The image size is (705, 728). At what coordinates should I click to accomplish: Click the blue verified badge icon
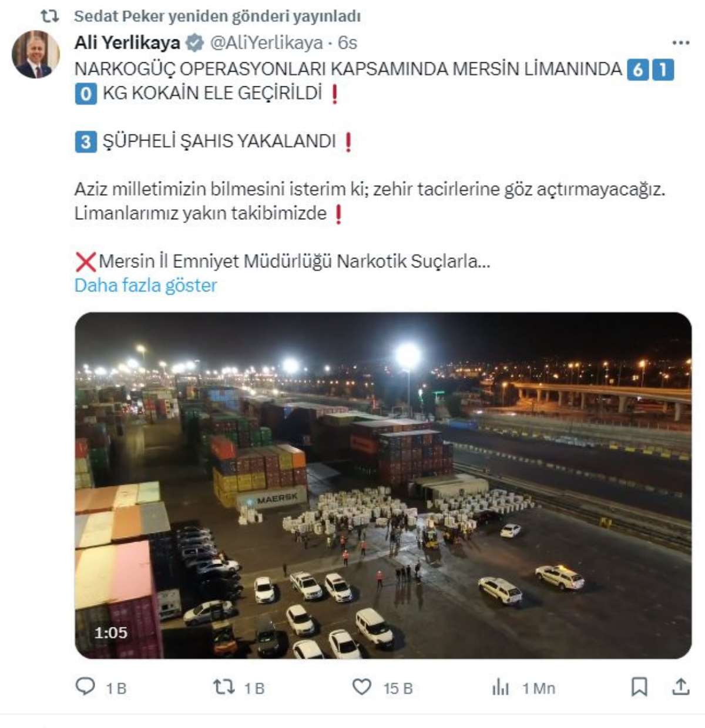(x=194, y=43)
